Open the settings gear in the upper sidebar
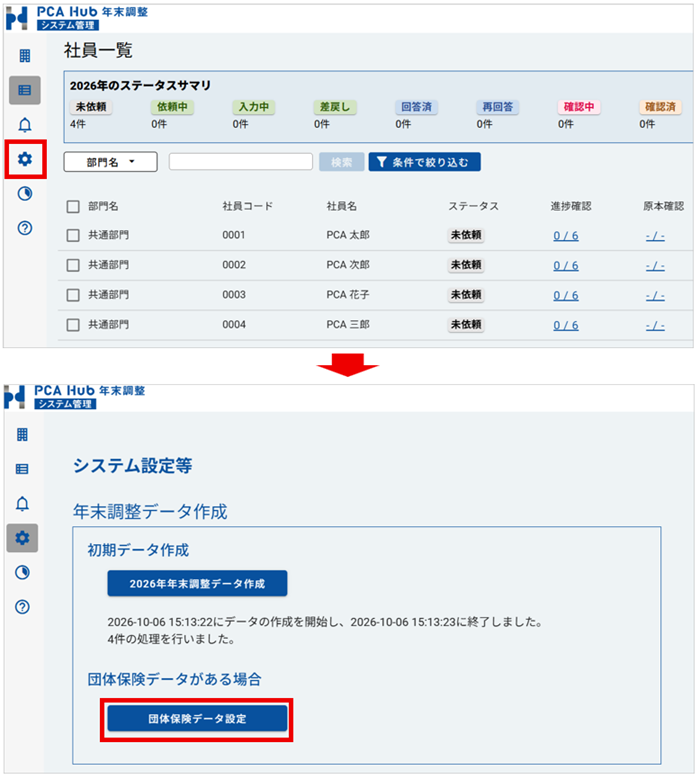 pyautogui.click(x=25, y=159)
